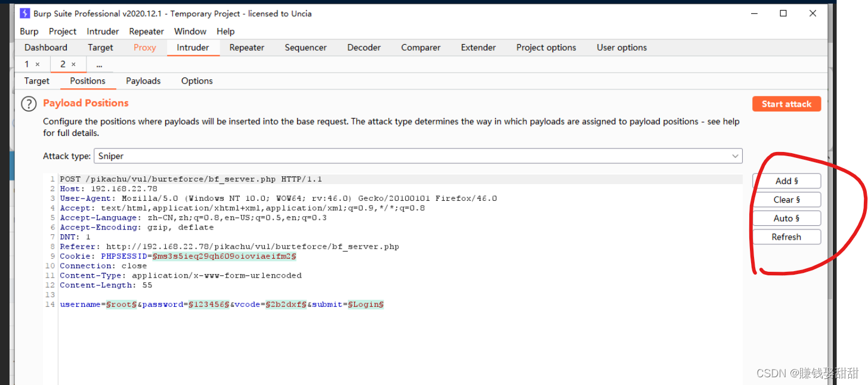Close Intruder attack tab 1
Viewport: 868px width, 385px height.
(38, 64)
